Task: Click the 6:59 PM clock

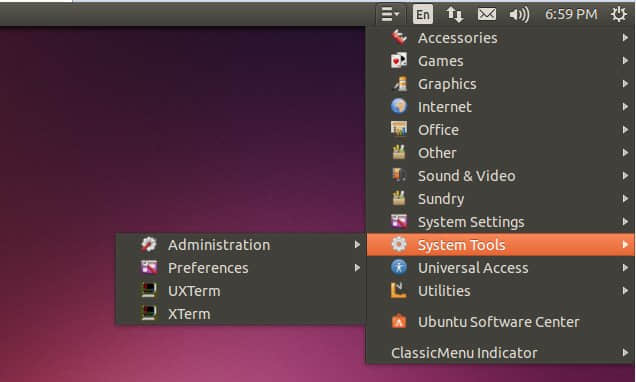Action: pos(571,15)
